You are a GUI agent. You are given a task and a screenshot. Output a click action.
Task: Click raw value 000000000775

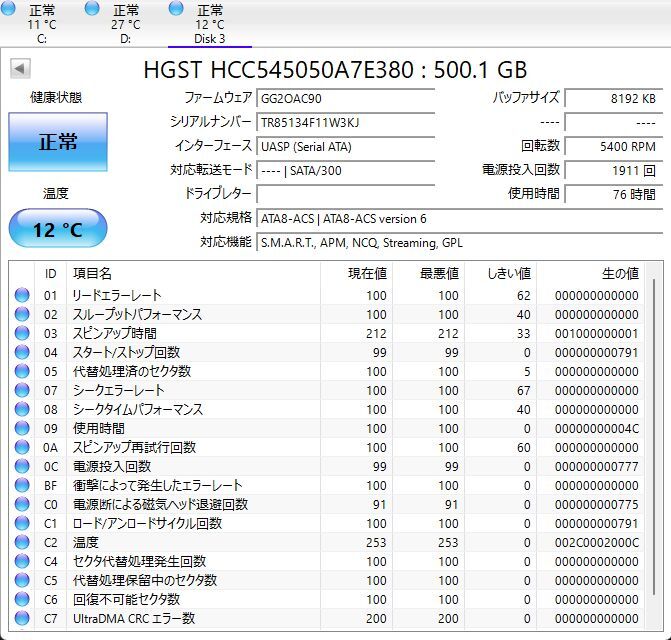pyautogui.click(x=597, y=504)
